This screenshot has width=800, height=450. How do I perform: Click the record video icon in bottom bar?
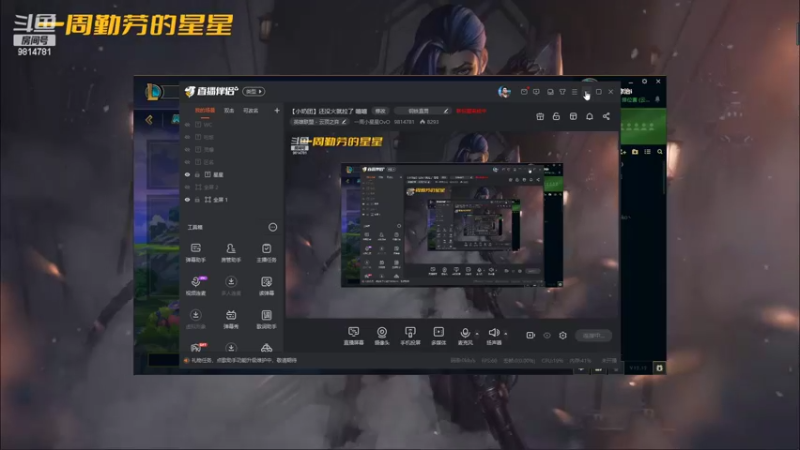(x=531, y=335)
